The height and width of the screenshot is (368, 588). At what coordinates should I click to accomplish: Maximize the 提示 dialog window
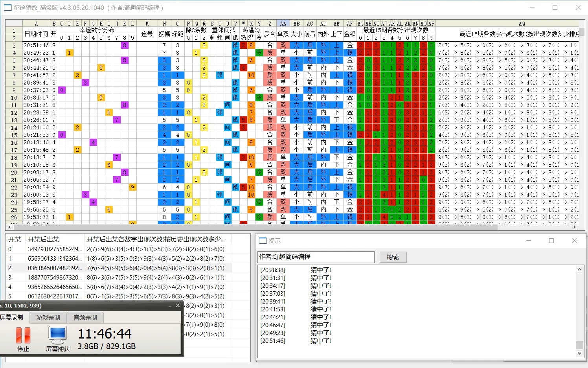[x=551, y=241]
